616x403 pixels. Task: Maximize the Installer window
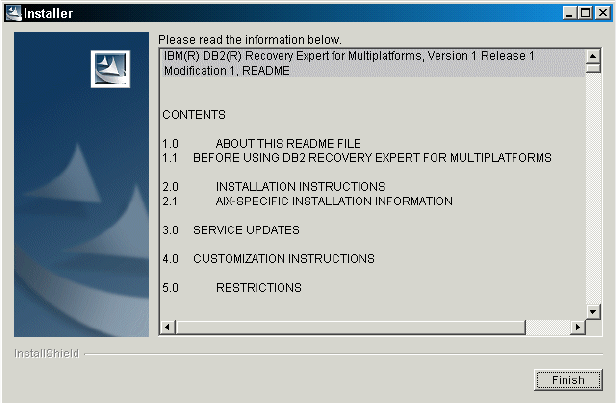pyautogui.click(x=585, y=13)
